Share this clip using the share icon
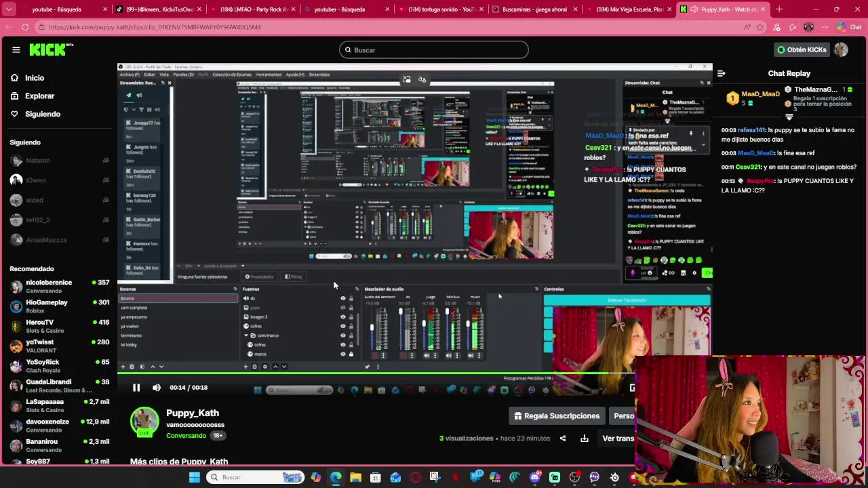 click(563, 439)
